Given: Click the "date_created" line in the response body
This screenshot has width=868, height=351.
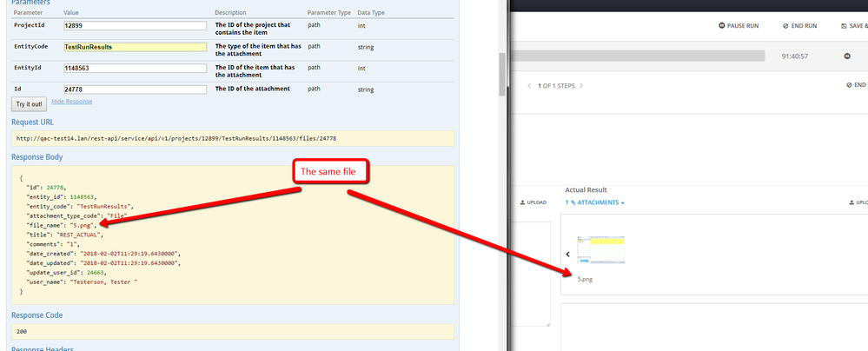Looking at the screenshot, I should pos(103,254).
